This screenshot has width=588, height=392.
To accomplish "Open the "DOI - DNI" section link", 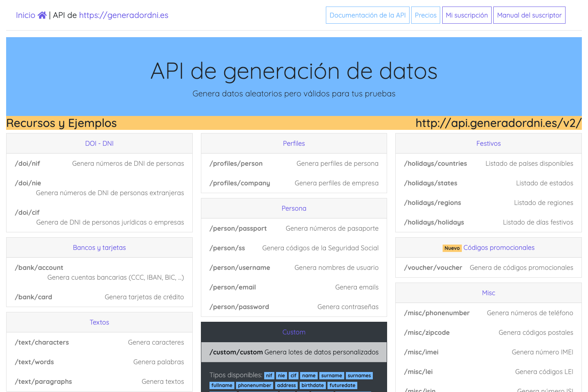I will (x=99, y=143).
